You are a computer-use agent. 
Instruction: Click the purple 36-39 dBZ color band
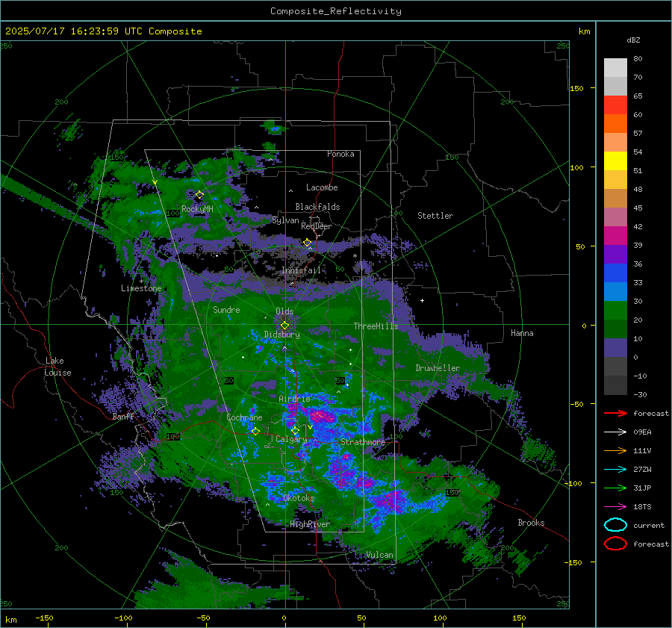[x=615, y=255]
